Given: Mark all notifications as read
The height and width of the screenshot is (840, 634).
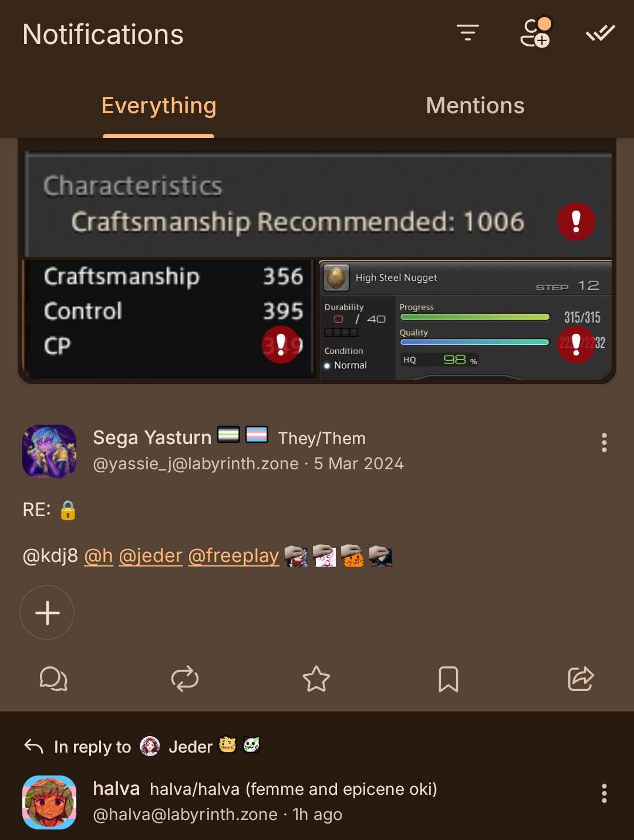Looking at the screenshot, I should tap(601, 33).
